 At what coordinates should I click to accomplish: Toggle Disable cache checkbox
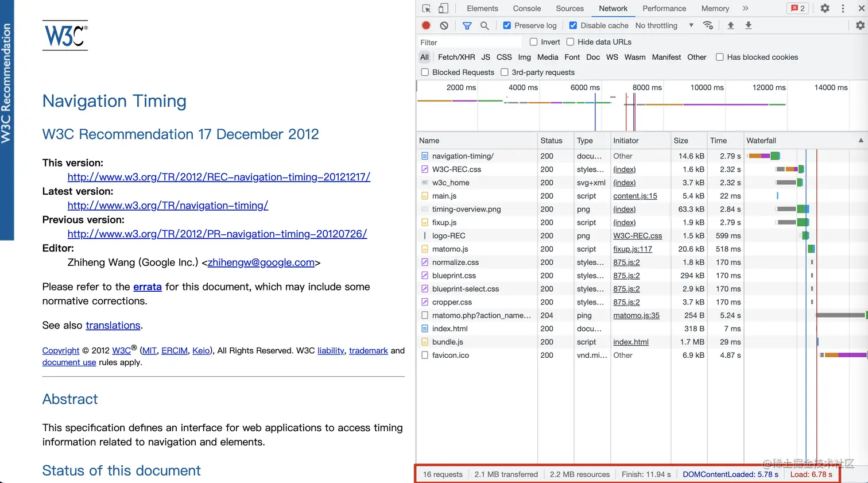[573, 25]
